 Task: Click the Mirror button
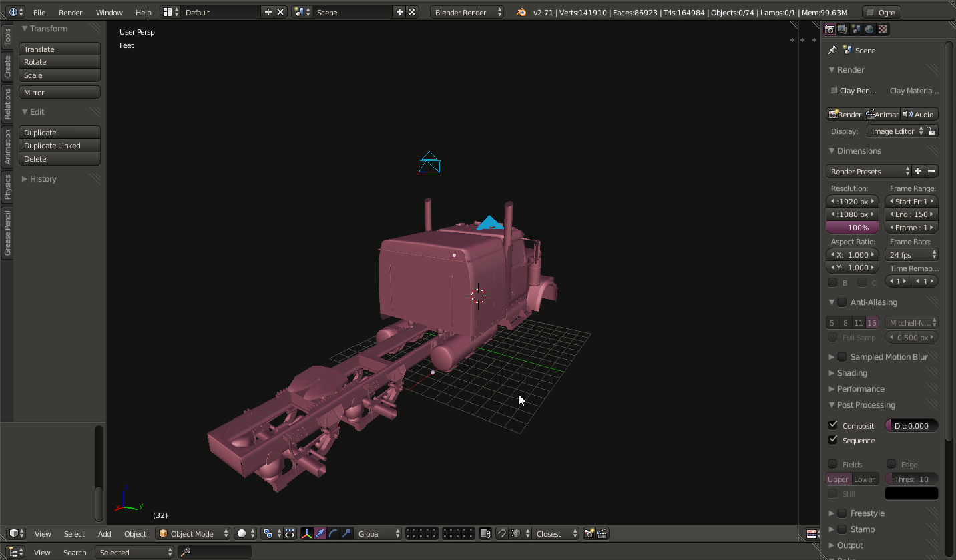[x=60, y=93]
